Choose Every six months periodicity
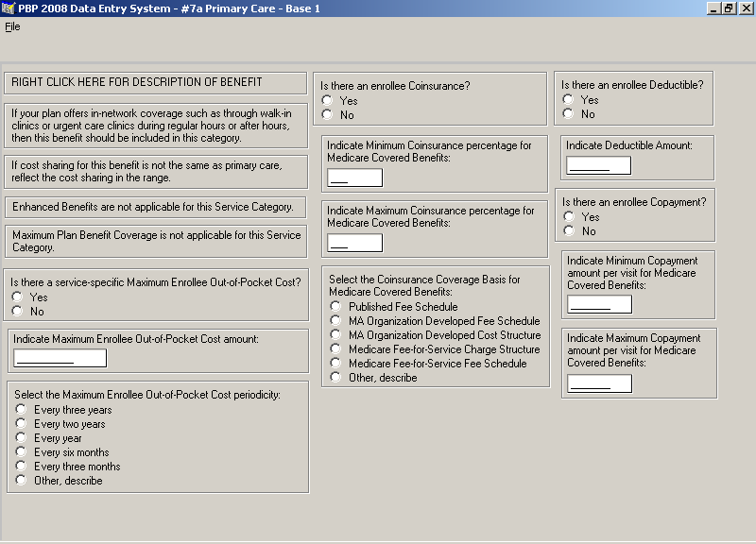 21,451
